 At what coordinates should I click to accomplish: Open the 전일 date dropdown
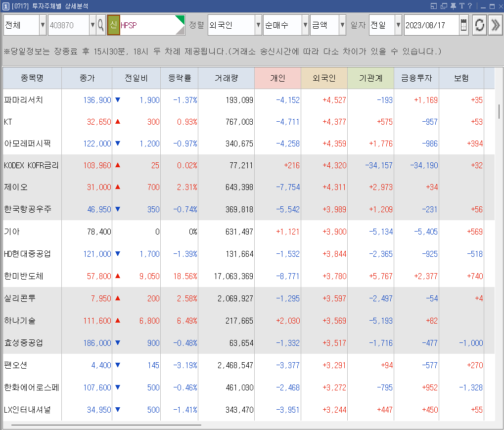point(398,25)
